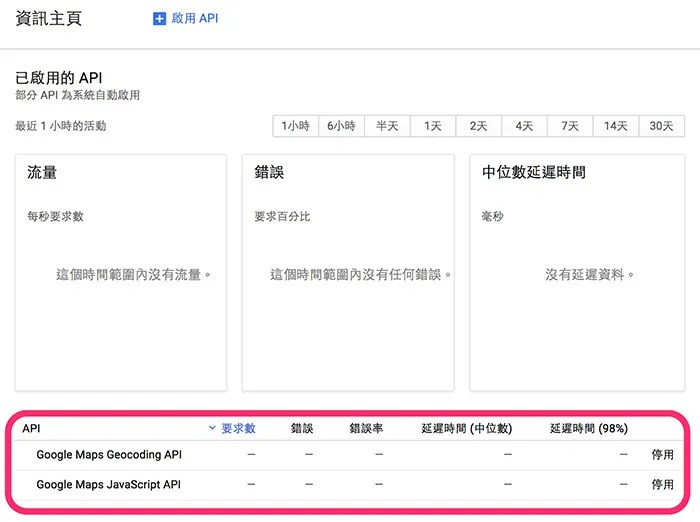
Task: Click the 資訊主頁 page heading
Action: point(49,19)
